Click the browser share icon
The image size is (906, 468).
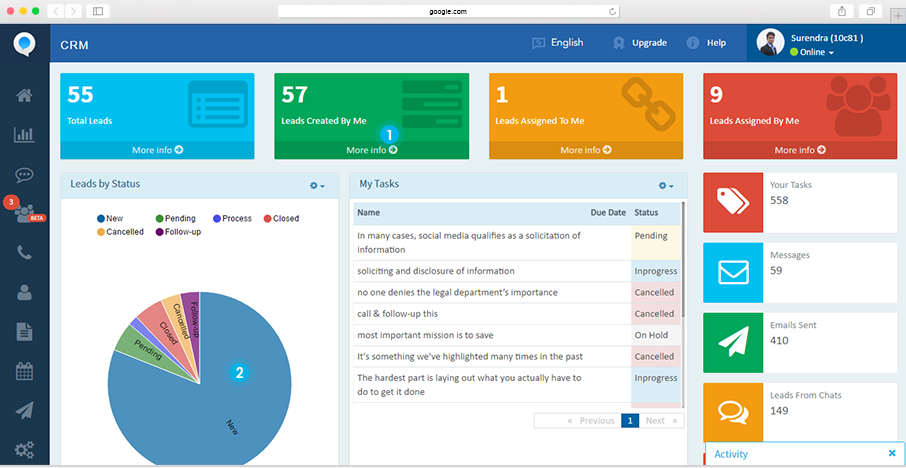tap(841, 11)
